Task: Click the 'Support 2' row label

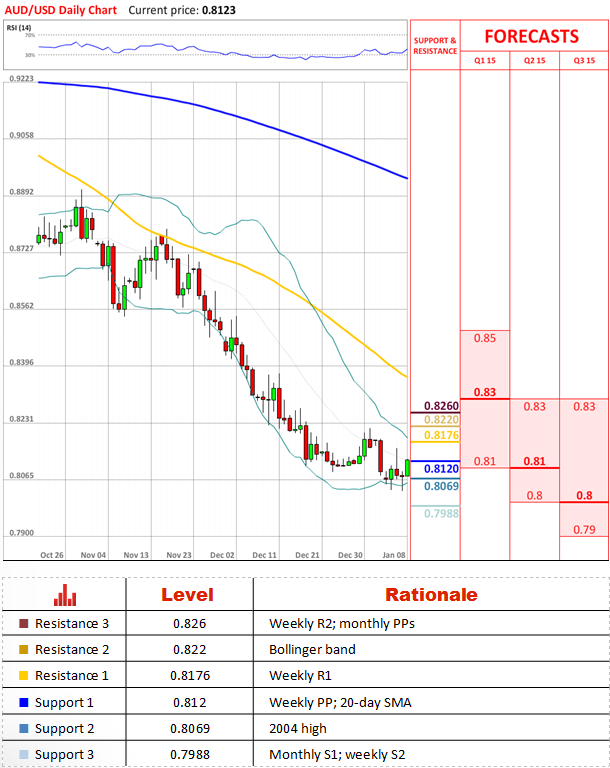Action: point(64,729)
